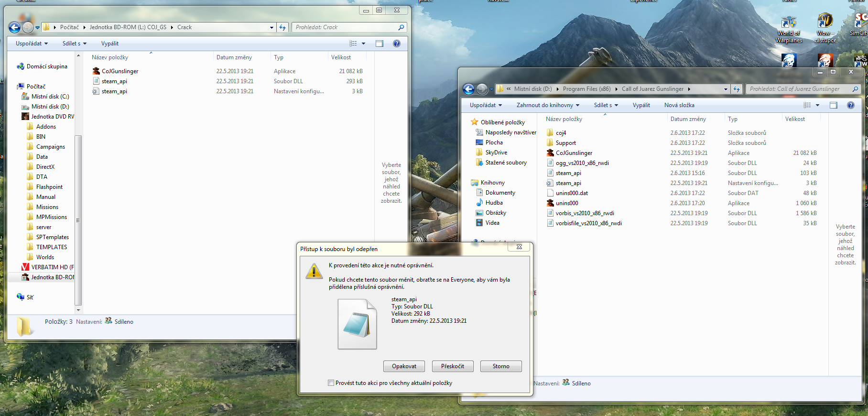Expand address history dropdown in Crack window
The width and height of the screenshot is (868, 416).
click(x=271, y=27)
